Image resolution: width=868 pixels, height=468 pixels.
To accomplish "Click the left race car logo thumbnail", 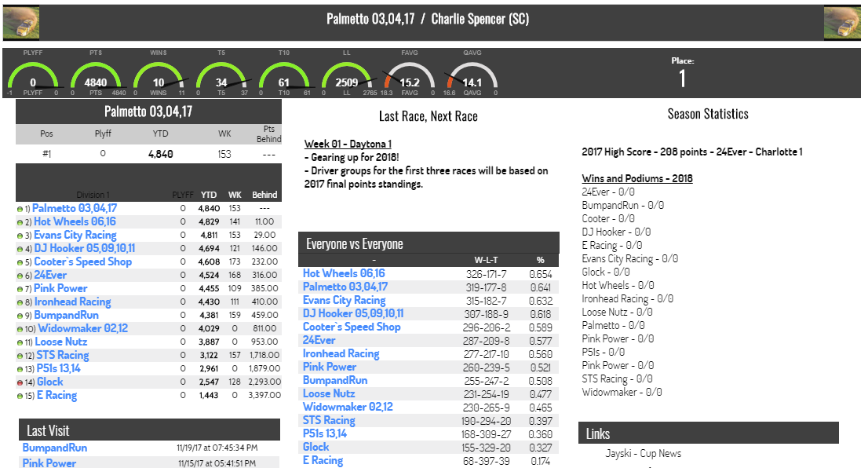I will click(21, 23).
